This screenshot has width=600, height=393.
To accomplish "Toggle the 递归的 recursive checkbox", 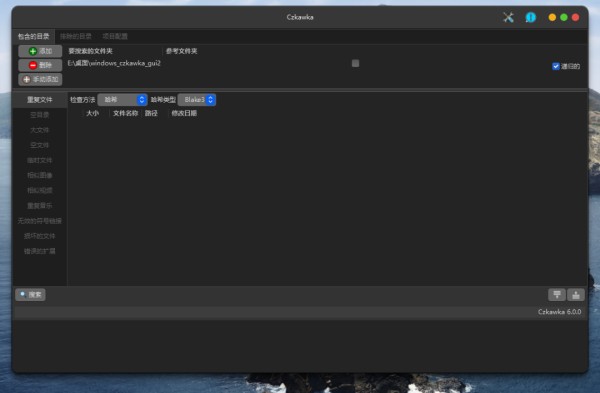I will tap(556, 66).
